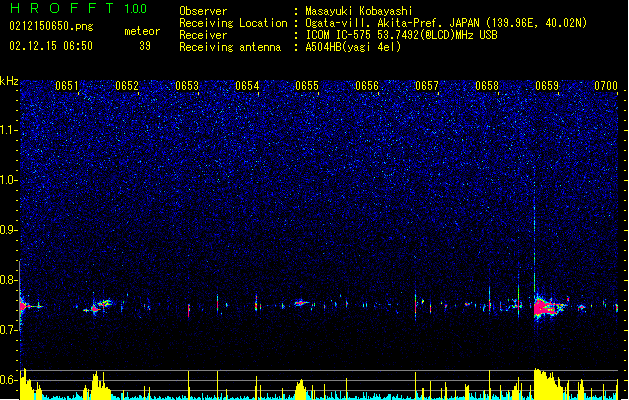The image size is (629, 400).
Task: Click the meteor echo blob near 0655
Action: 300,303
